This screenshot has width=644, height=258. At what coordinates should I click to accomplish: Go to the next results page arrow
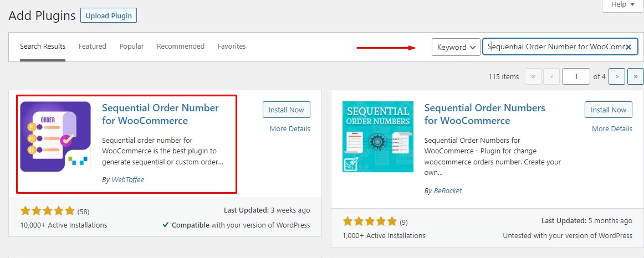coord(617,76)
